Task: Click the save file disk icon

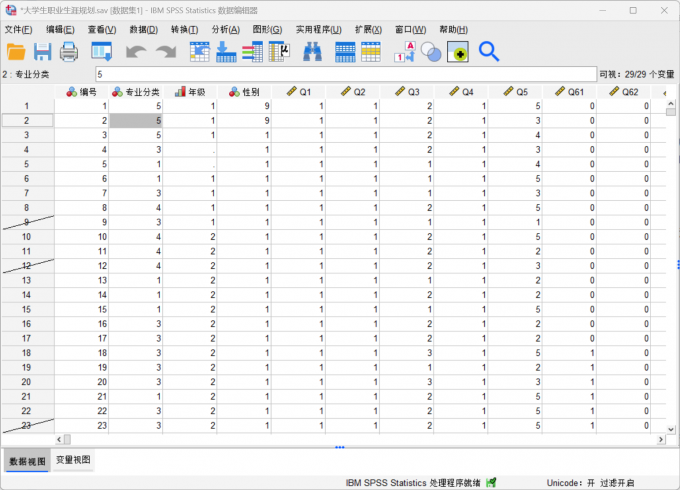Action: click(43, 51)
